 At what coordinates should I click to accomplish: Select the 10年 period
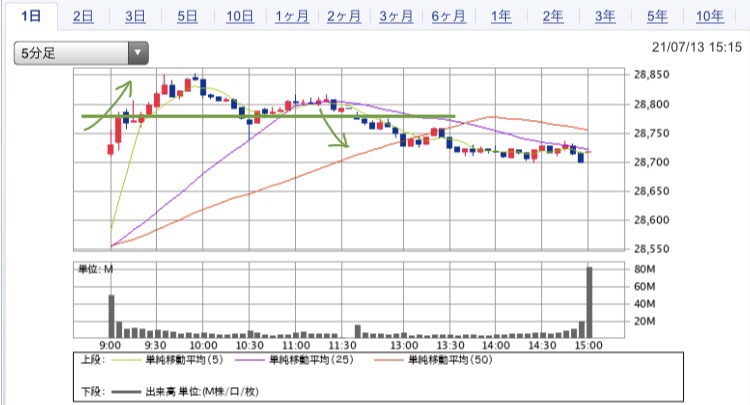coord(709,16)
